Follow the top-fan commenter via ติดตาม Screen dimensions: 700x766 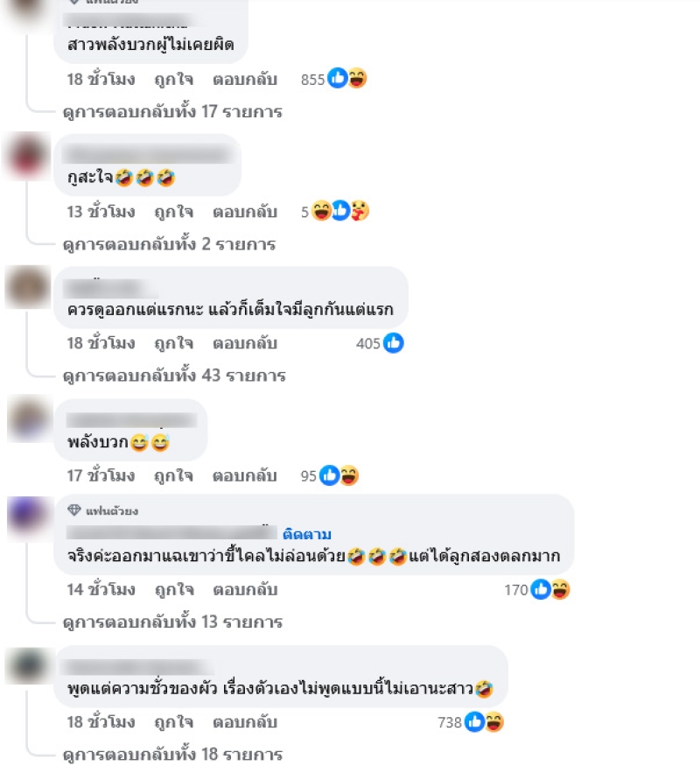pos(306,534)
